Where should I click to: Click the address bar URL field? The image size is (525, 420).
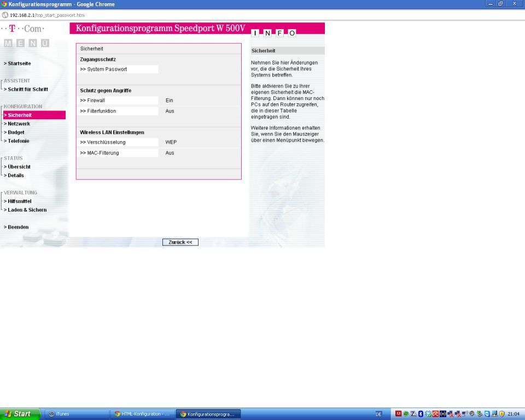coord(261,15)
